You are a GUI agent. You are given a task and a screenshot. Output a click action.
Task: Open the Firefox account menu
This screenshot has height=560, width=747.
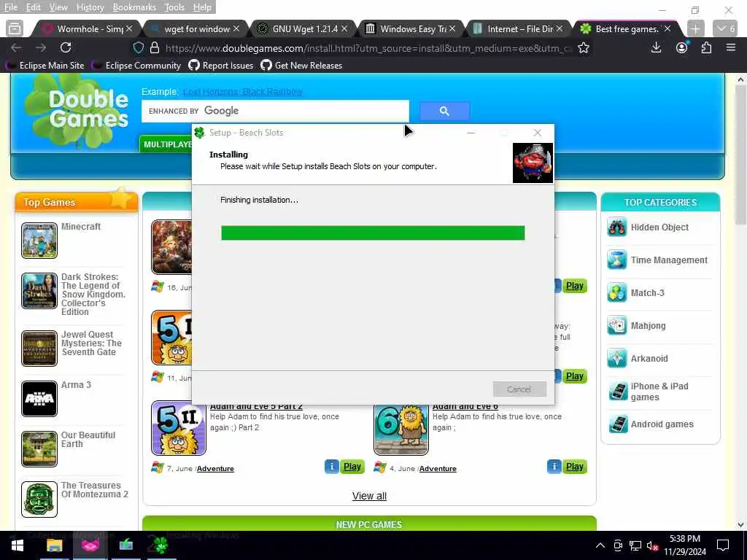[682, 47]
